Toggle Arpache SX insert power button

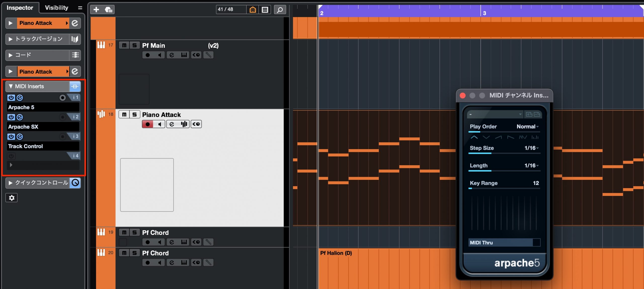(x=11, y=117)
